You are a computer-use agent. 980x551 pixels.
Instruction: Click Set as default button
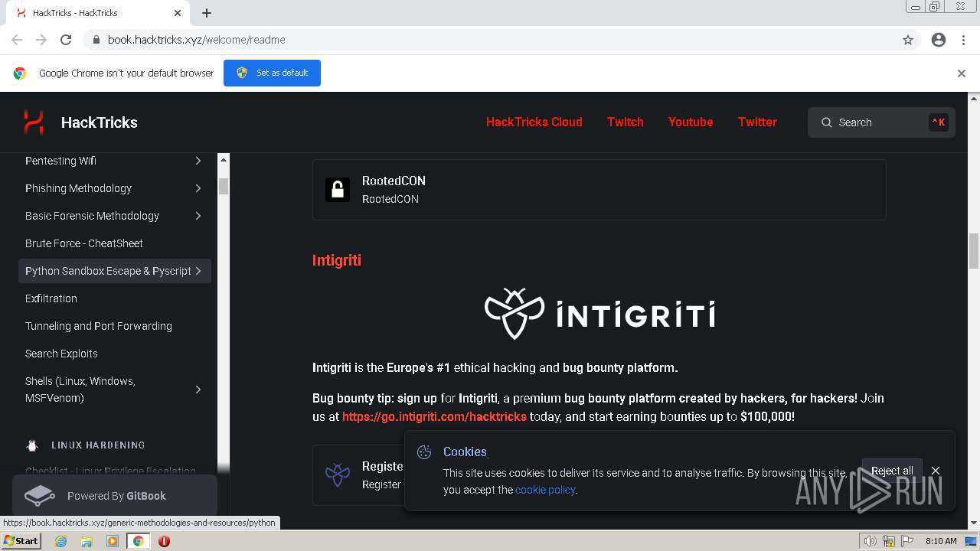point(272,73)
